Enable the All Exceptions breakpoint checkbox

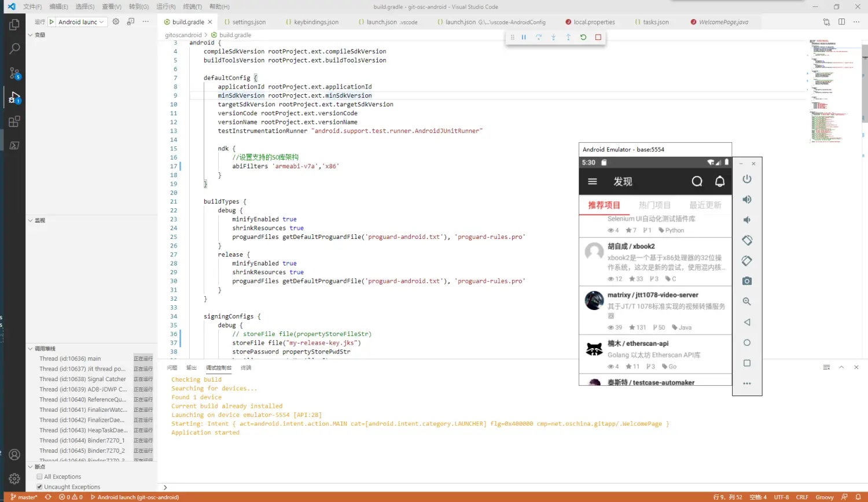39,477
